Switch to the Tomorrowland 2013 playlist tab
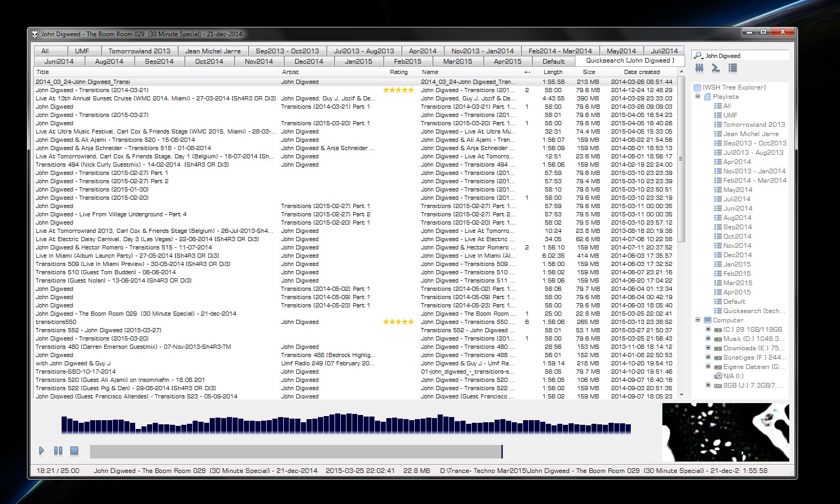Screen dimensions: 840x504 [139, 51]
